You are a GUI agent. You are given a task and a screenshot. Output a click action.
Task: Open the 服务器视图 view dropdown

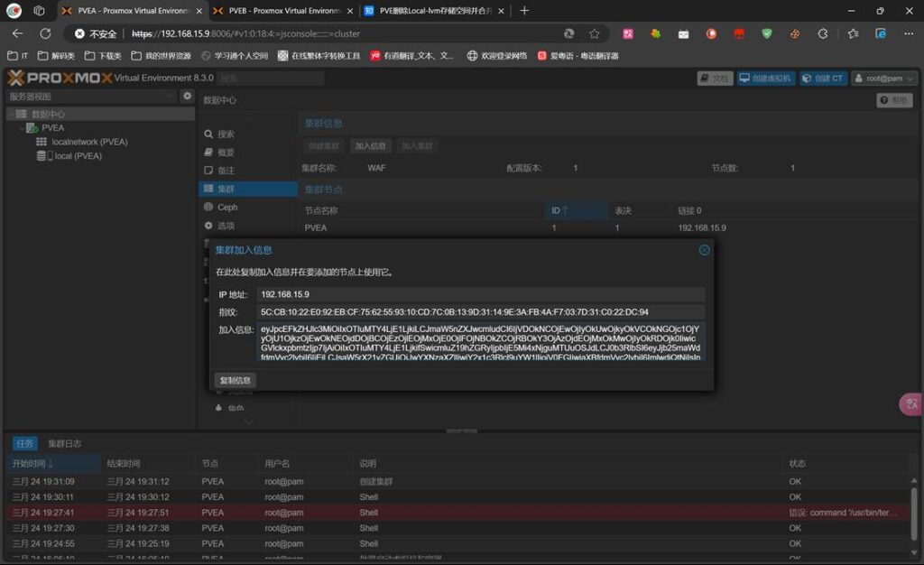(91, 97)
